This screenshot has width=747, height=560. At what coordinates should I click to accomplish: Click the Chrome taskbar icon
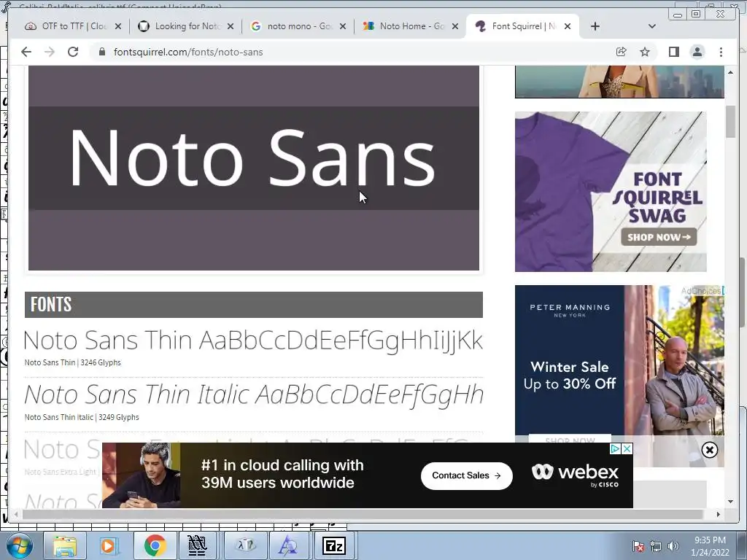(154, 545)
